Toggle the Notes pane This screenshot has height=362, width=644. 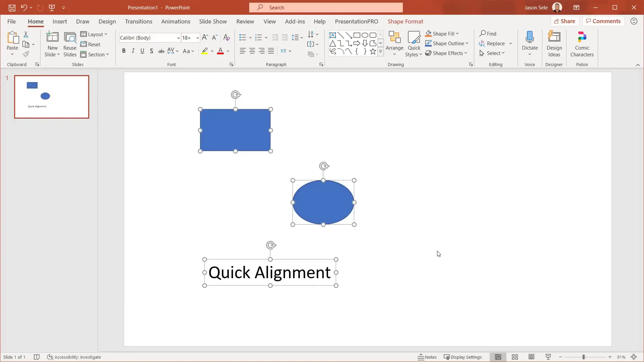tap(427, 357)
